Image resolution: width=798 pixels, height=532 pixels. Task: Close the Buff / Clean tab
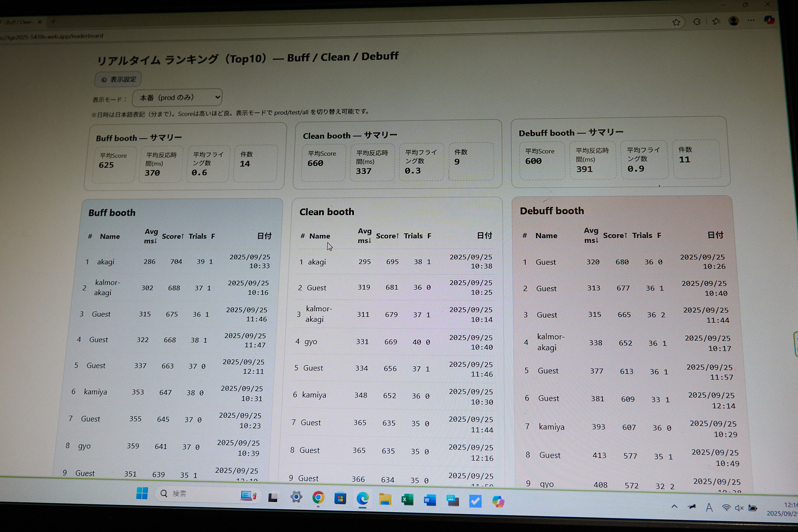40,22
